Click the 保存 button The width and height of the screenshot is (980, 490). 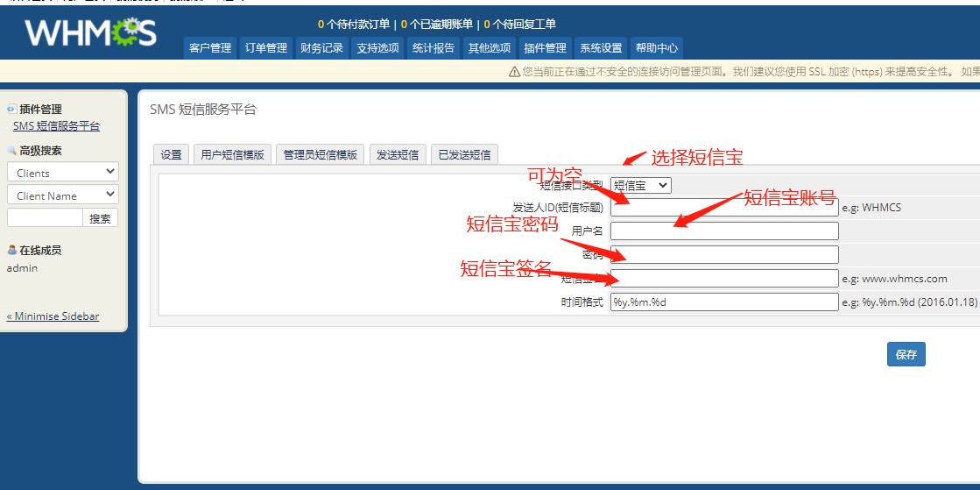pos(906,354)
